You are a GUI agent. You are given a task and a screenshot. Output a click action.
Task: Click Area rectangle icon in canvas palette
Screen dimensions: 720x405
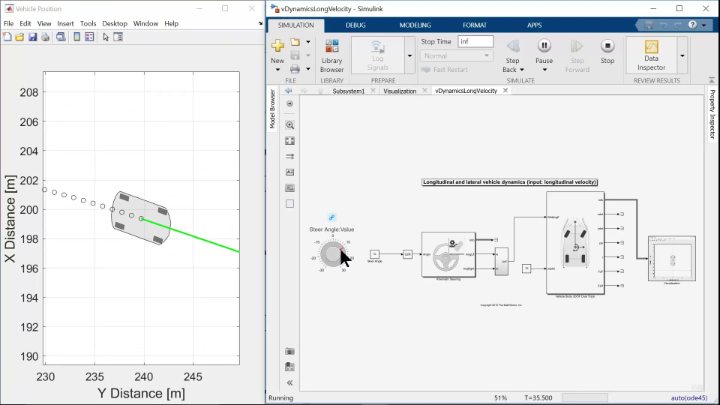point(290,203)
